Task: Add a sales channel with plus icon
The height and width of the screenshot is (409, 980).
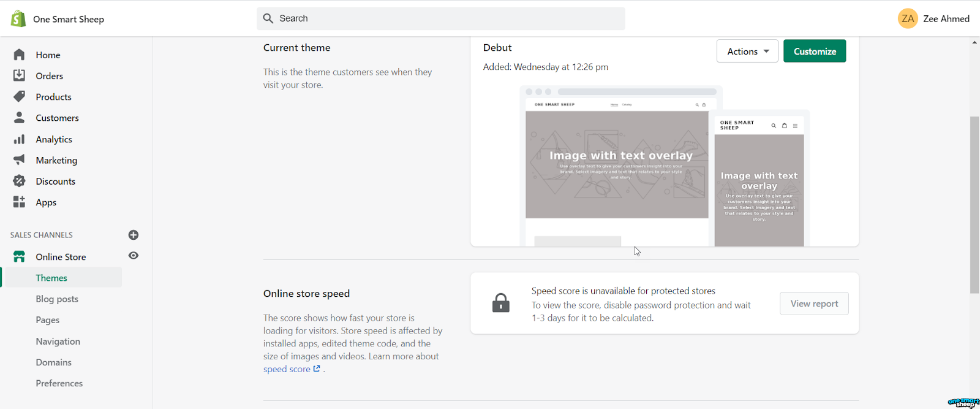Action: coord(134,235)
